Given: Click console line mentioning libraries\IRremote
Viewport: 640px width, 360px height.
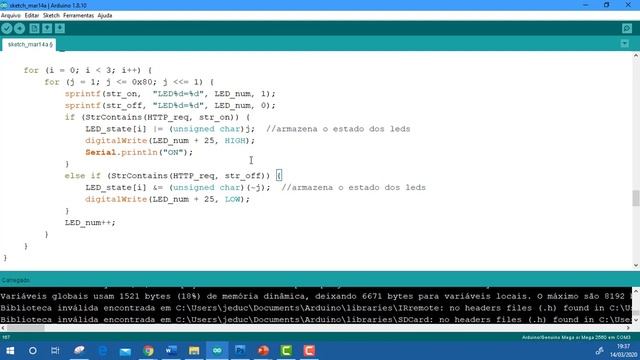Looking at the screenshot, I should [x=316, y=308].
